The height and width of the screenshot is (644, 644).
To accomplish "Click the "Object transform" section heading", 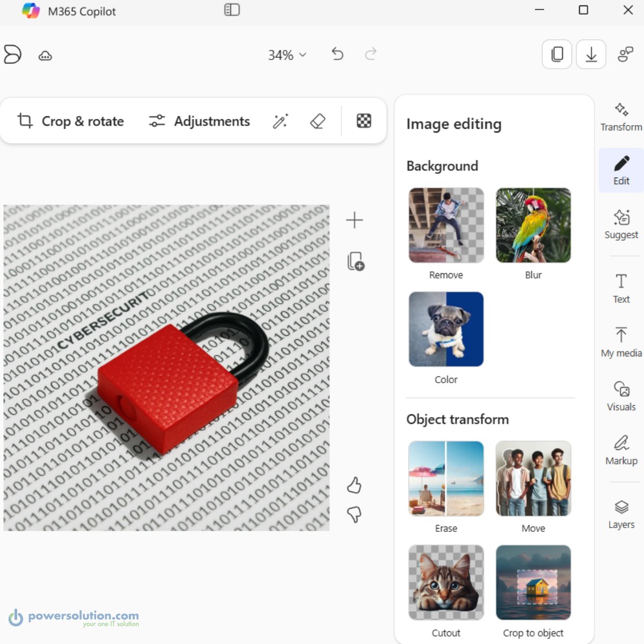I will [x=458, y=419].
